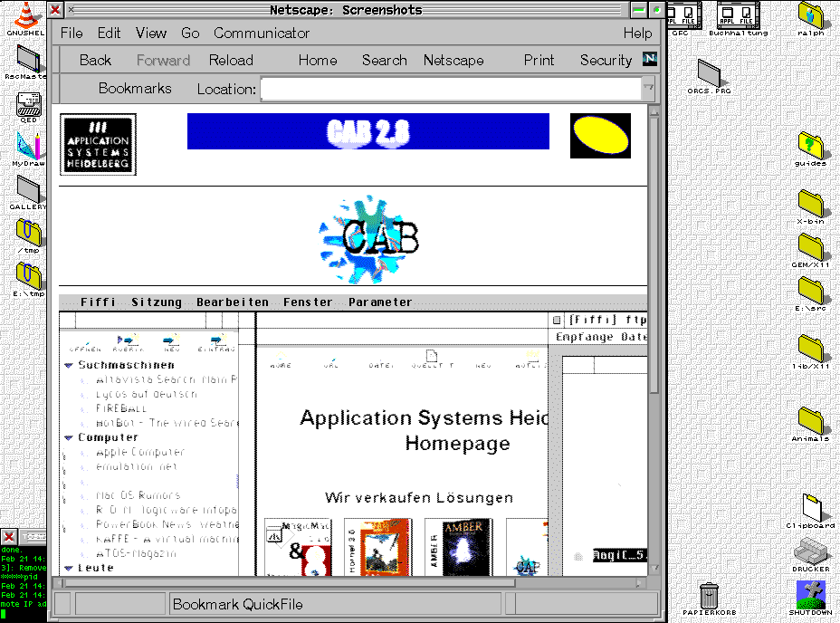Screen dimensions: 840x623
Task: Open the Bookmarks menu button
Action: coord(135,89)
